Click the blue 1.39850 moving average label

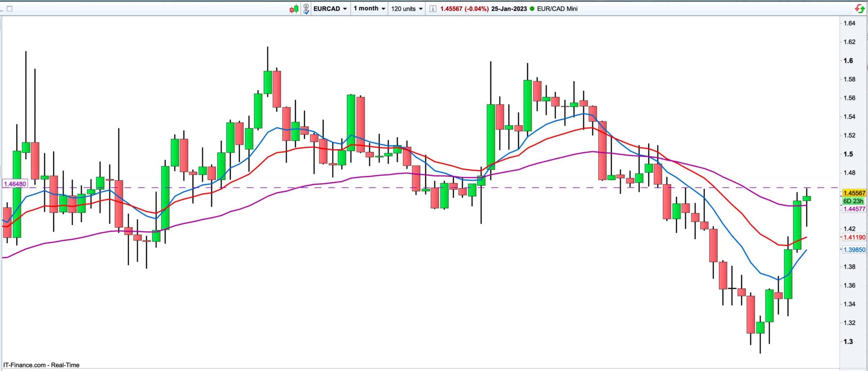pos(854,250)
